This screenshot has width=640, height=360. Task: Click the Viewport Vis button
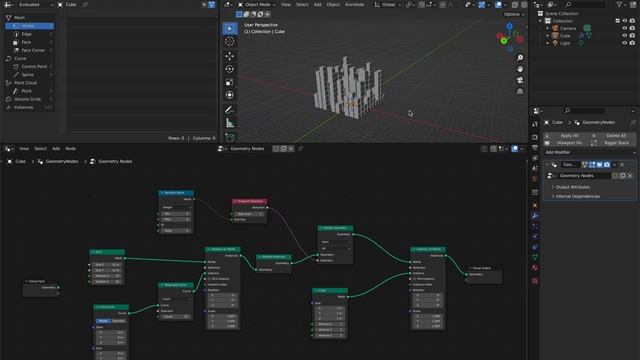pyautogui.click(x=567, y=143)
